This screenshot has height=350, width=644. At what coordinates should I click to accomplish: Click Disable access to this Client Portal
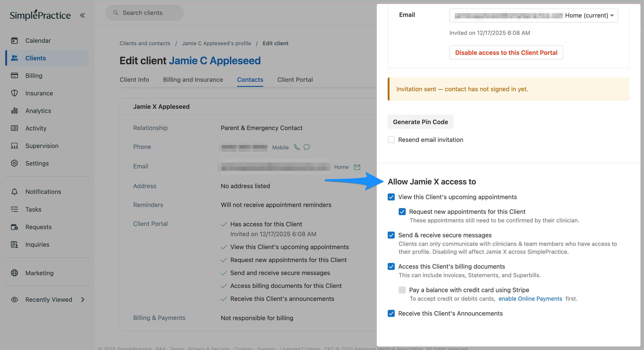(x=506, y=53)
